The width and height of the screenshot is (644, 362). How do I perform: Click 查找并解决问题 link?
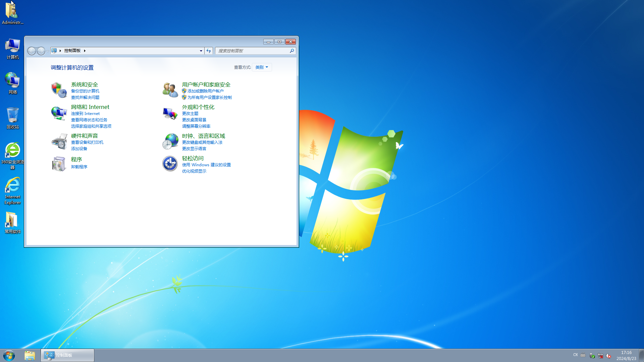pyautogui.click(x=85, y=98)
